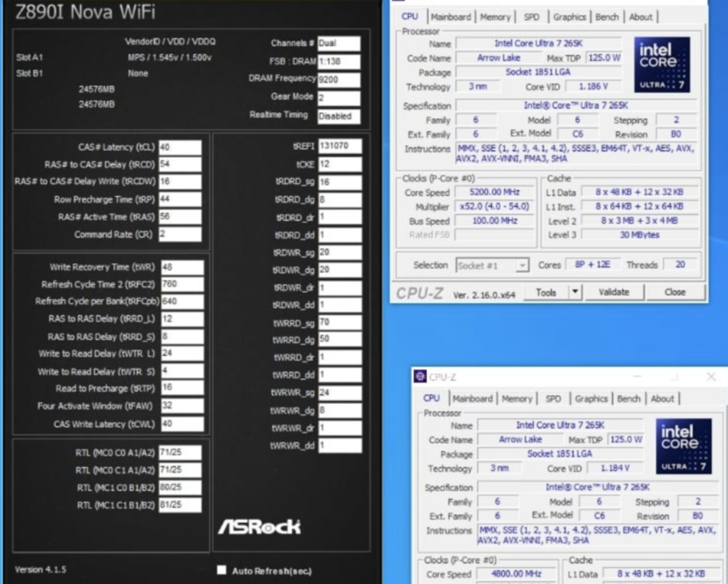Select the CPU tab in upper CPU-Z
728x584 pixels.
click(409, 17)
